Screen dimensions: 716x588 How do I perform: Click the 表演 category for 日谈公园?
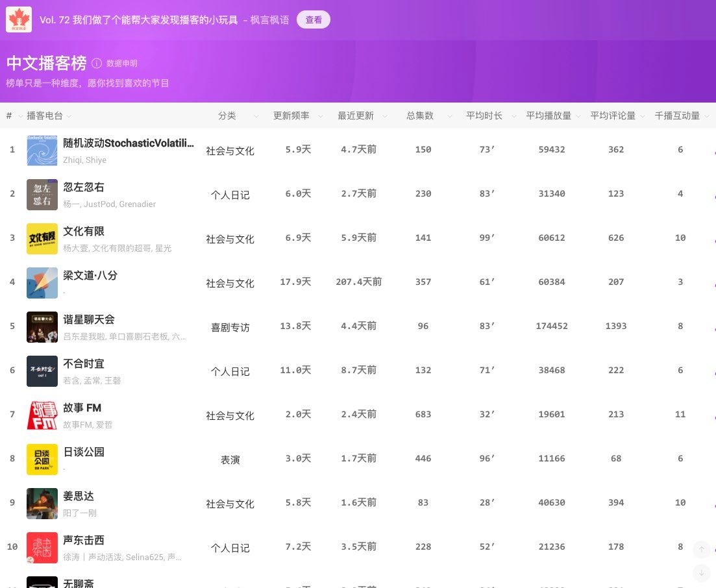pyautogui.click(x=230, y=459)
